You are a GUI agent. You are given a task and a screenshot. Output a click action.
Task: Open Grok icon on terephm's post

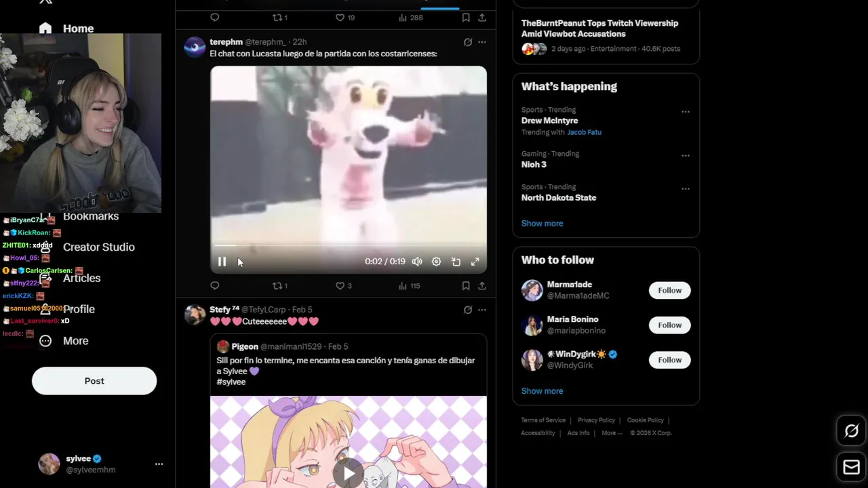[468, 42]
